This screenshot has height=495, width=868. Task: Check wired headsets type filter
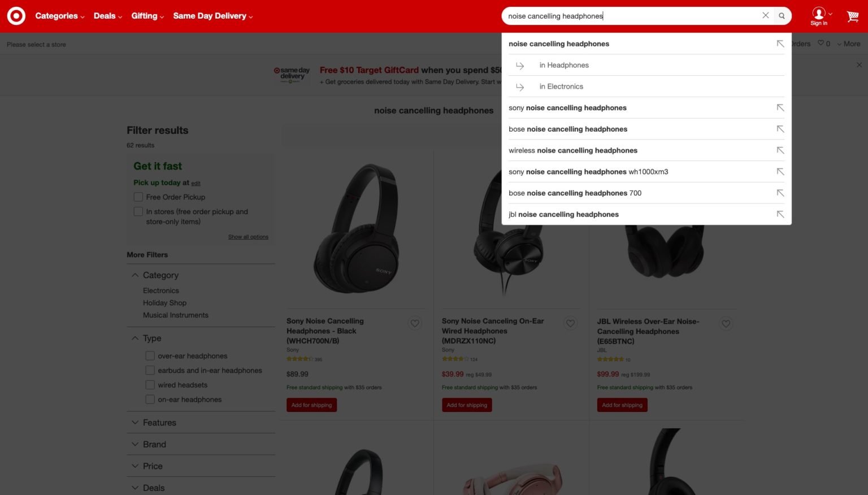150,385
